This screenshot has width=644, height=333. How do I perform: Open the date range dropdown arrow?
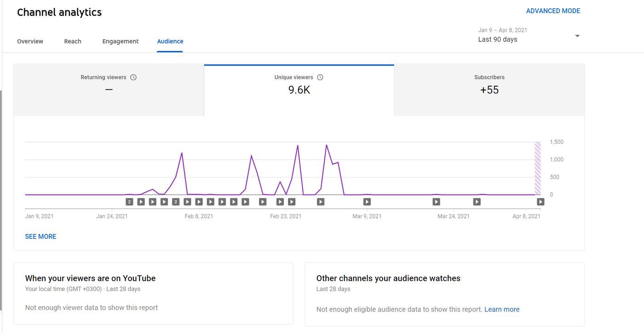click(x=577, y=36)
